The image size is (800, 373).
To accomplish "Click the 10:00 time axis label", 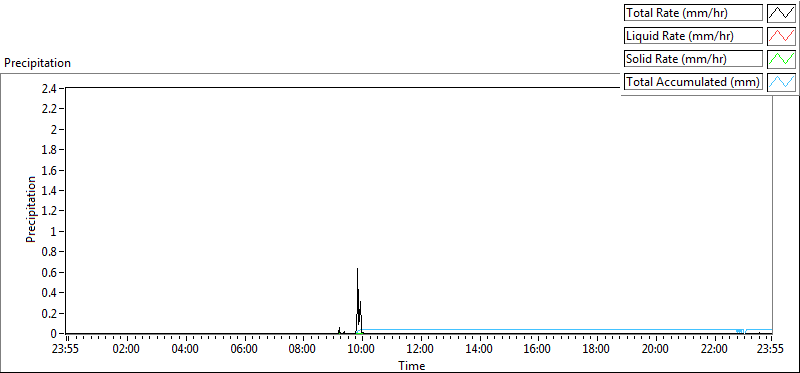I will [x=362, y=350].
